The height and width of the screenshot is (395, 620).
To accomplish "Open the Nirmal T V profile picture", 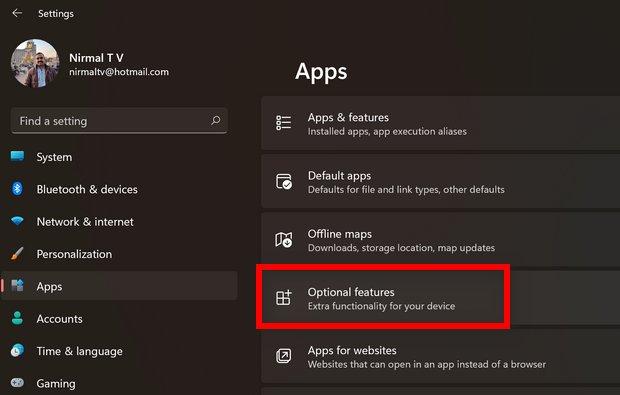I will (x=35, y=63).
